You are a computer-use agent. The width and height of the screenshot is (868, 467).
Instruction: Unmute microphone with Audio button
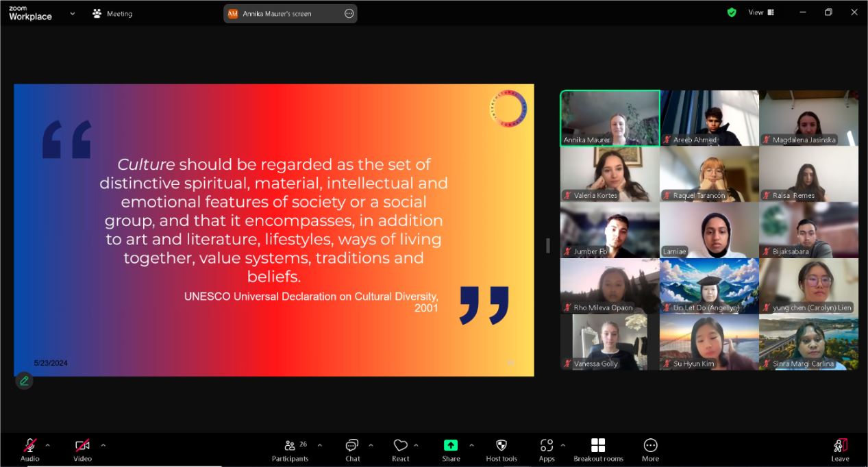pyautogui.click(x=30, y=446)
